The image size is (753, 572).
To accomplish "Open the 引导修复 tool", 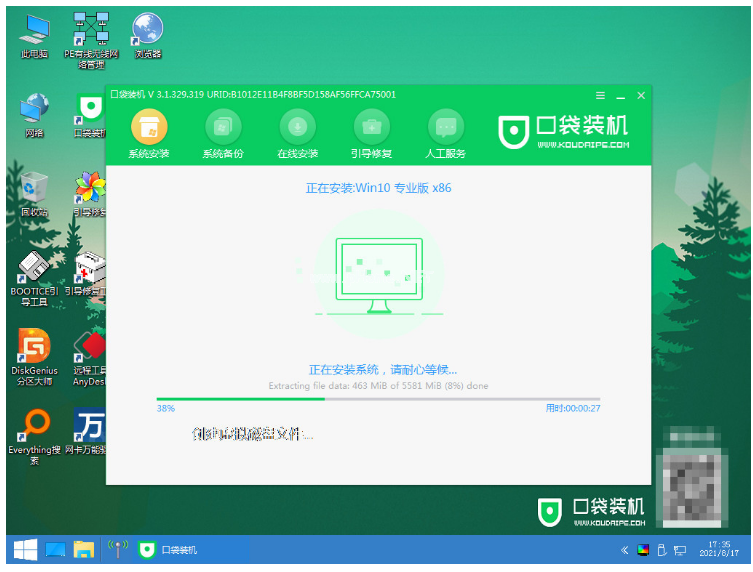I will (x=371, y=127).
